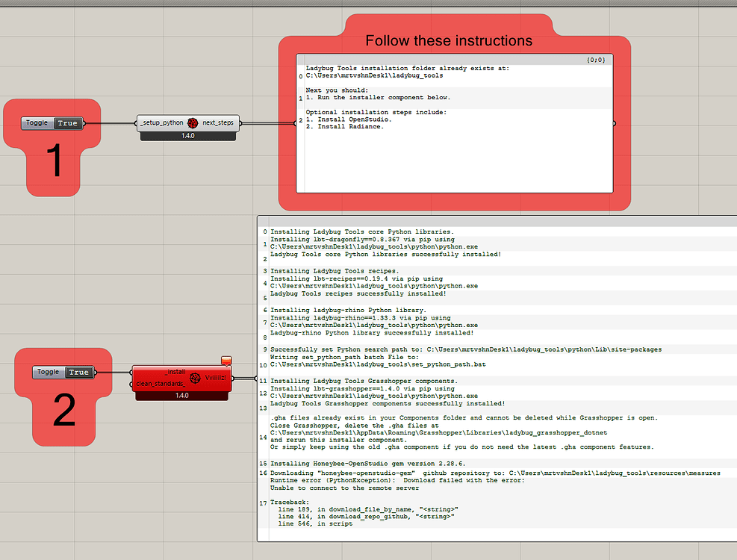Screen dimensions: 737x560
Task: Click the Vviiiiiz! output of the installer
Action: [216, 378]
